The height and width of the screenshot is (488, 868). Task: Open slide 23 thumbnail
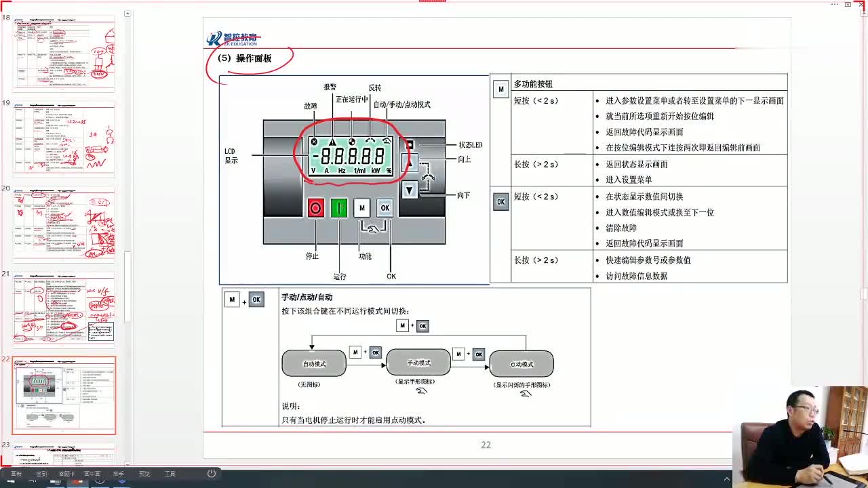point(64,454)
